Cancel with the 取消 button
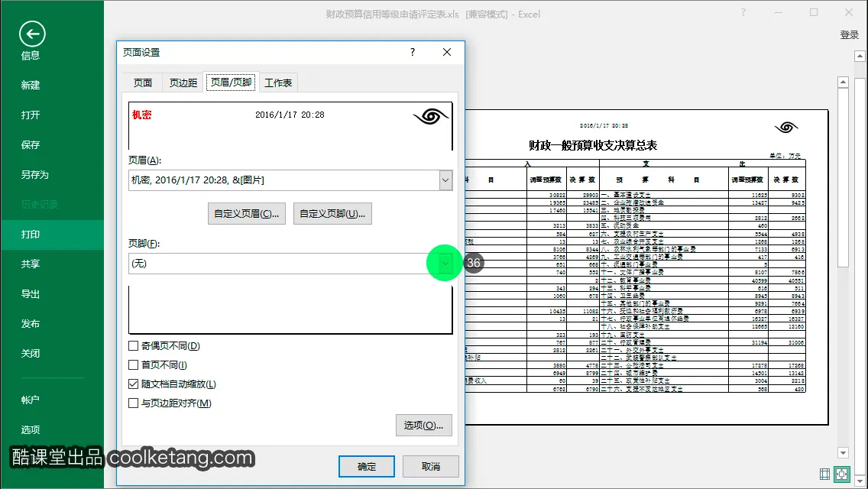This screenshot has width=868, height=489. point(431,466)
